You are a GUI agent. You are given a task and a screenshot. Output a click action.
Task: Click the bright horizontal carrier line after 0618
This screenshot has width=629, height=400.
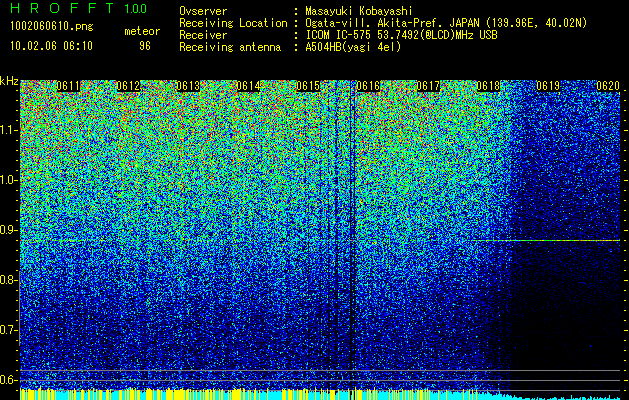click(x=546, y=240)
